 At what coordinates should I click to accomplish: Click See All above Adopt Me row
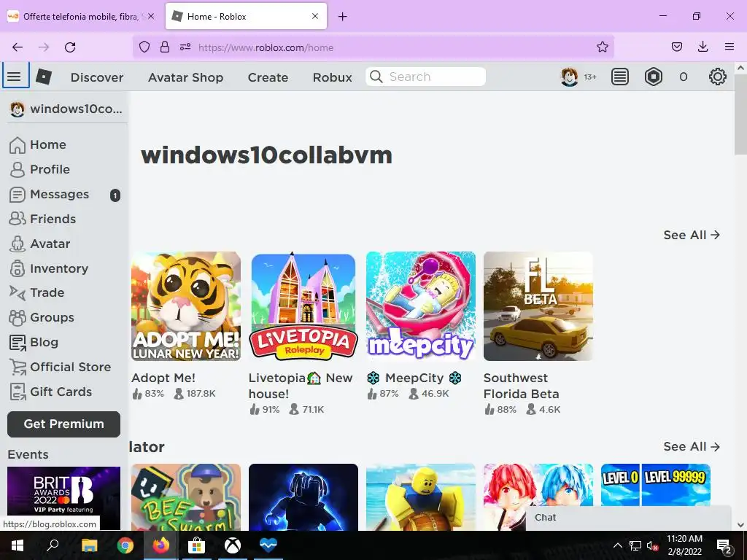692,236
